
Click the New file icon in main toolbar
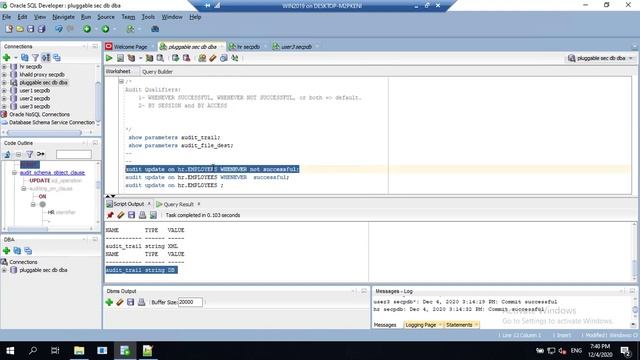click(x=9, y=29)
